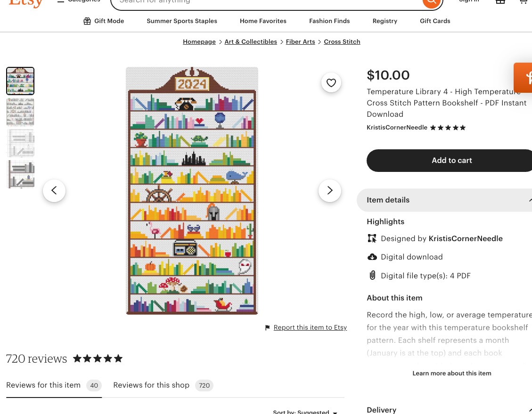Collapse the Item details section
This screenshot has height=414, width=532.
(x=530, y=200)
